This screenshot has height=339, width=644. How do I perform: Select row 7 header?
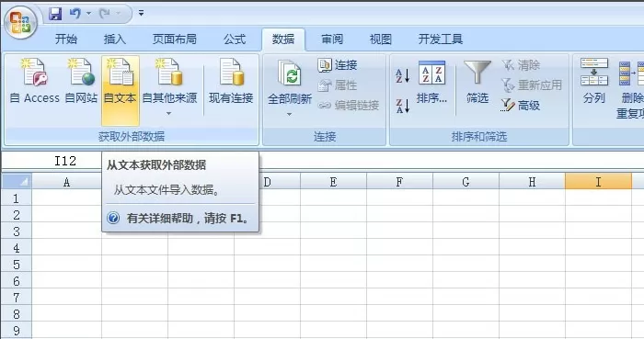click(17, 298)
